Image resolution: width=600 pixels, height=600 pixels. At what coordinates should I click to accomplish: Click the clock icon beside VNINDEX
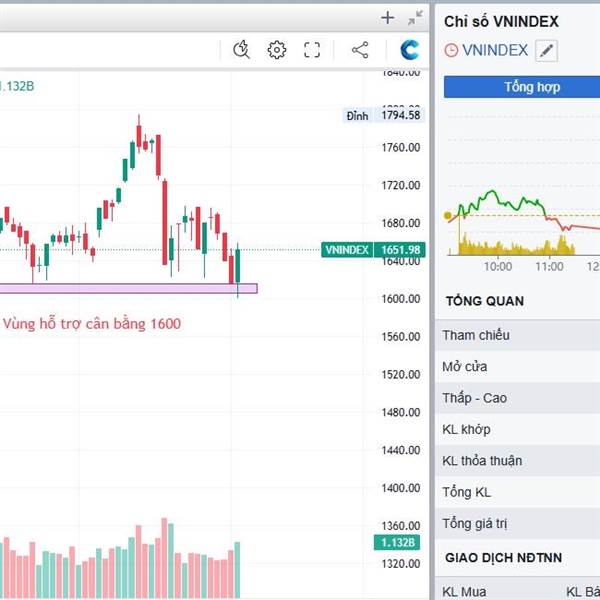[451, 50]
